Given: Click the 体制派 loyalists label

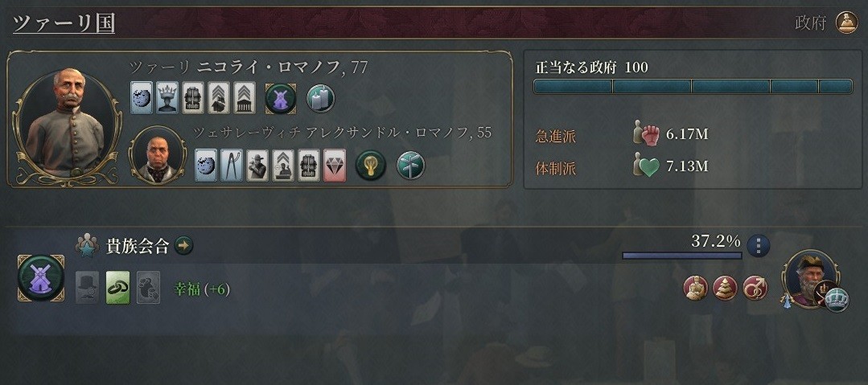Looking at the screenshot, I should point(555,169).
